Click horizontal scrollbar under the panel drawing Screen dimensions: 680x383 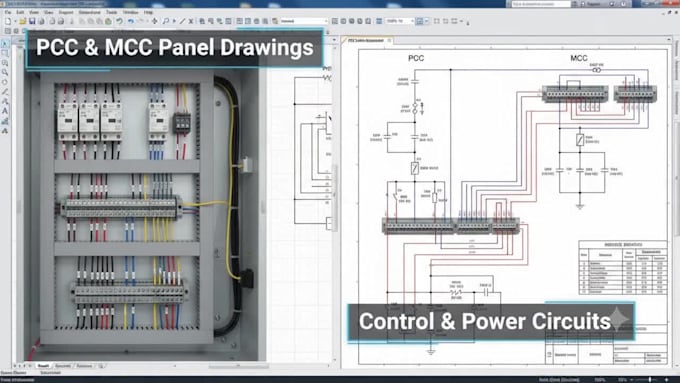tap(238, 367)
